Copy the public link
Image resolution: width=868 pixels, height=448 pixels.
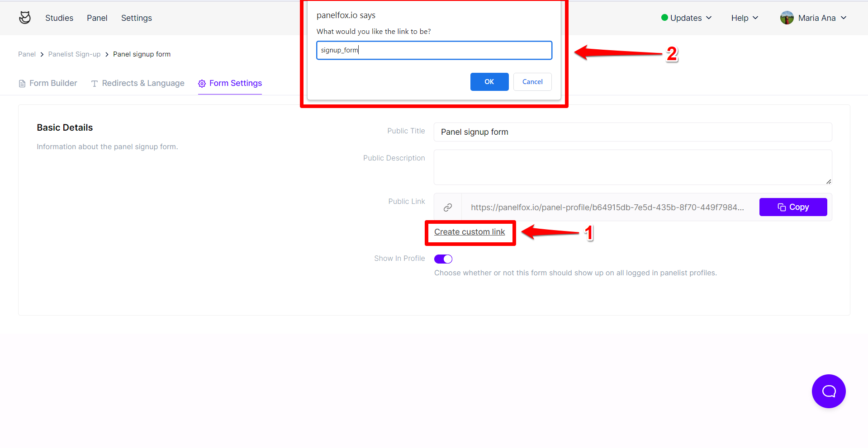(793, 207)
